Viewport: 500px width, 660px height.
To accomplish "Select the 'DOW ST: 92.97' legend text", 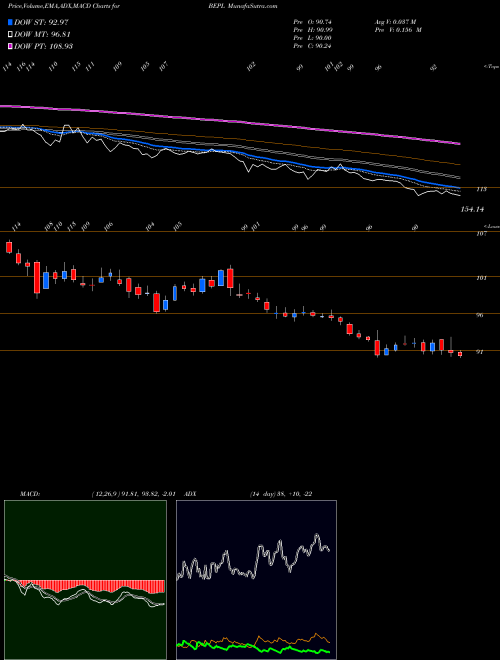I will (41, 22).
